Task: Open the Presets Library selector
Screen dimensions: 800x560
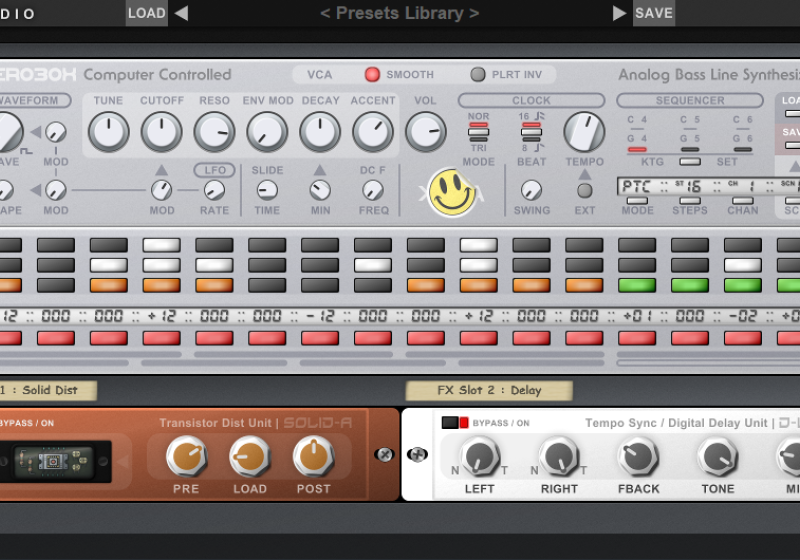Action: tap(399, 13)
